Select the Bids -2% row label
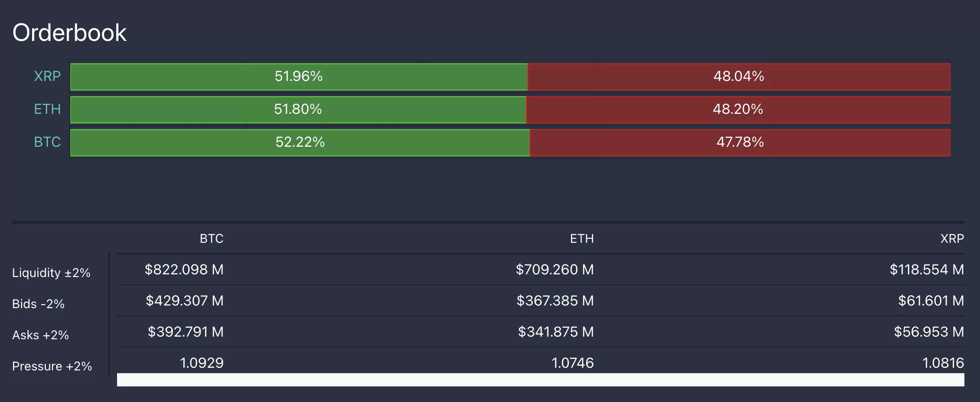 [38, 304]
